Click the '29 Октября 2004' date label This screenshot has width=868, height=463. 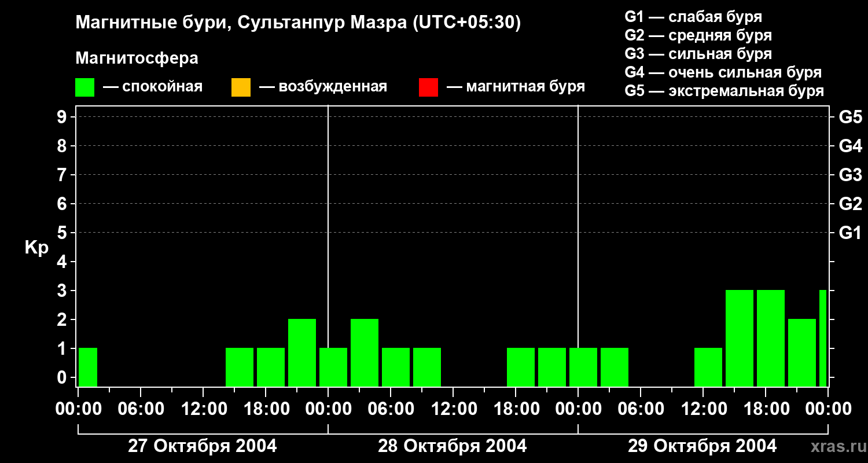click(x=703, y=446)
